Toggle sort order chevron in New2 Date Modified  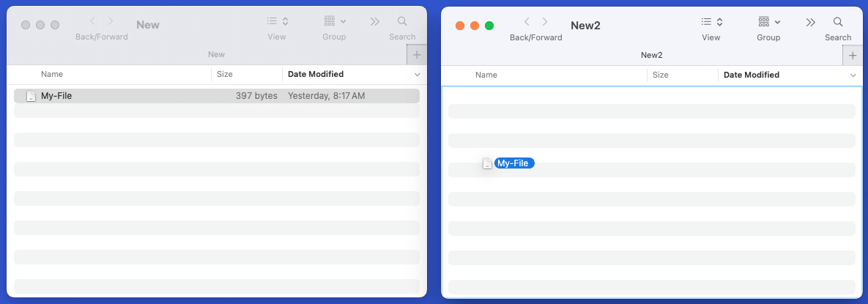coord(853,75)
